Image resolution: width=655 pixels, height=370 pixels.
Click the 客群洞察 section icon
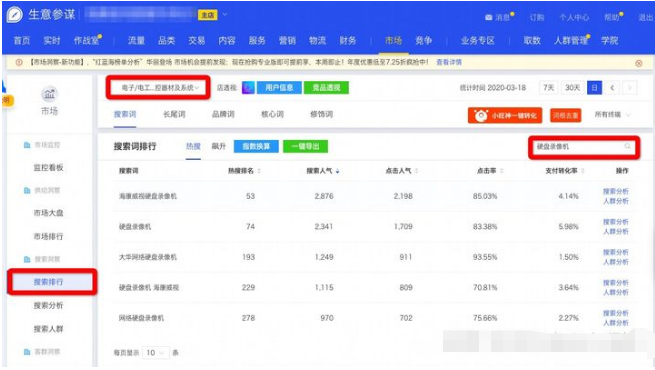pos(27,352)
